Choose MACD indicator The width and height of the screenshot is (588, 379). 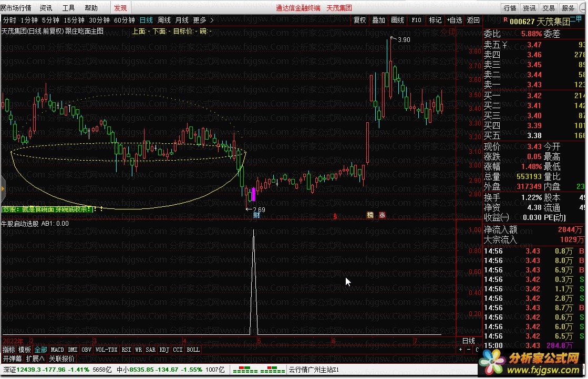[x=57, y=350]
